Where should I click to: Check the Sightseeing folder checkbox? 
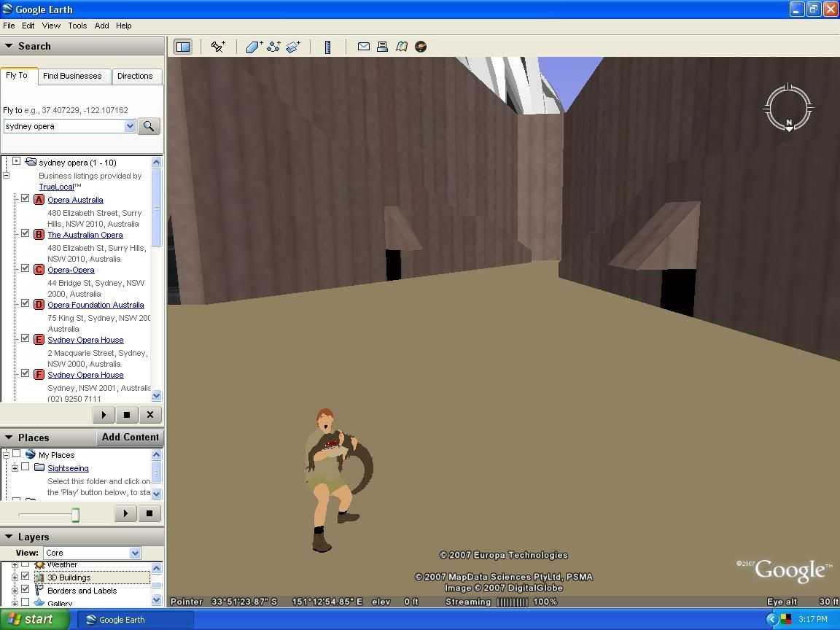coord(26,467)
